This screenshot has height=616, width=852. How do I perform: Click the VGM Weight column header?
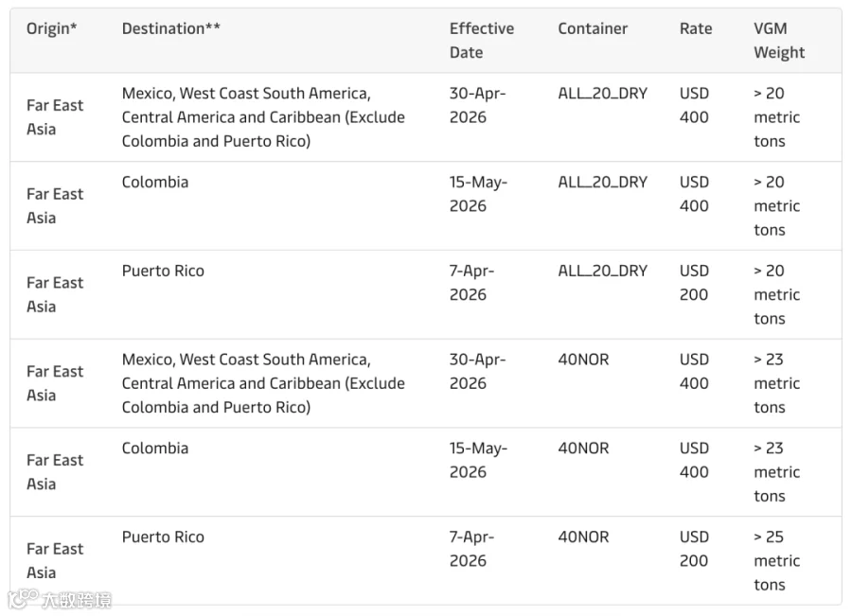(x=779, y=40)
